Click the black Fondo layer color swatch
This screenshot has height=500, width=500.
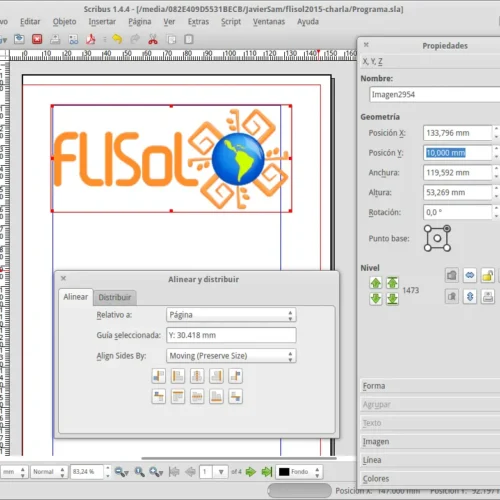(x=284, y=472)
